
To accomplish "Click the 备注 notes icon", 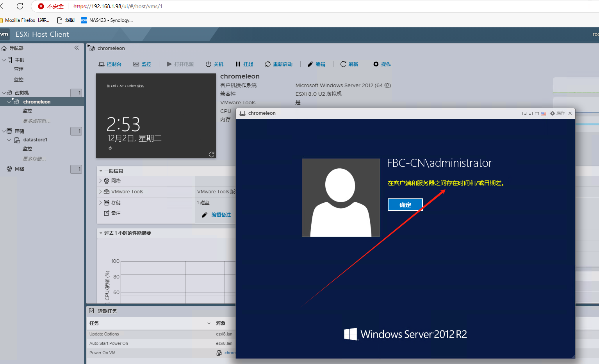I will (107, 213).
